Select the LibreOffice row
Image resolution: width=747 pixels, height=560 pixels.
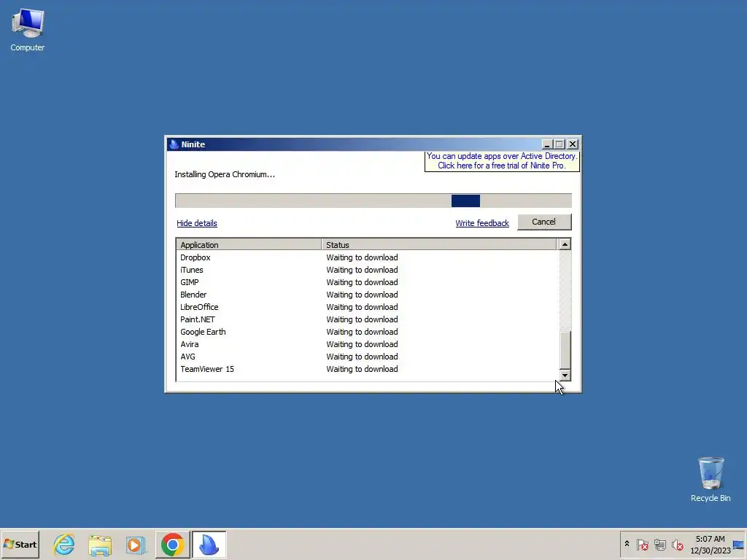[367, 307]
